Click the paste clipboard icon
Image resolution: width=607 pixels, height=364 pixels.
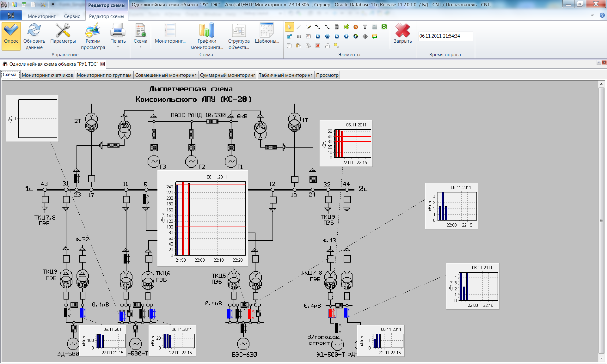(x=299, y=46)
